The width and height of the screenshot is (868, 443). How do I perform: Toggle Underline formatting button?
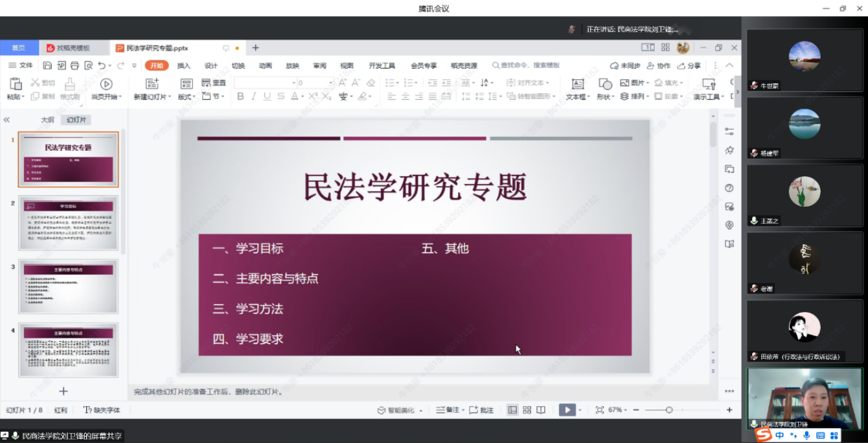[x=267, y=97]
